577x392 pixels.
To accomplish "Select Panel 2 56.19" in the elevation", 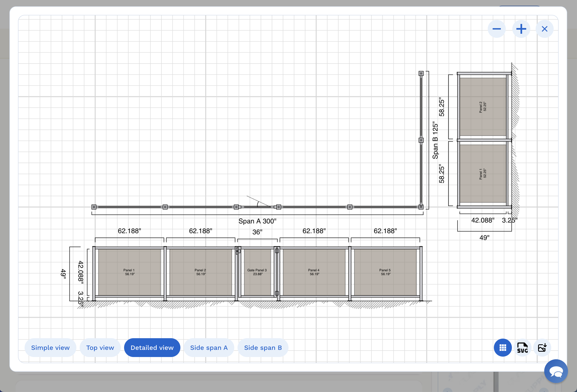I will [x=201, y=272].
